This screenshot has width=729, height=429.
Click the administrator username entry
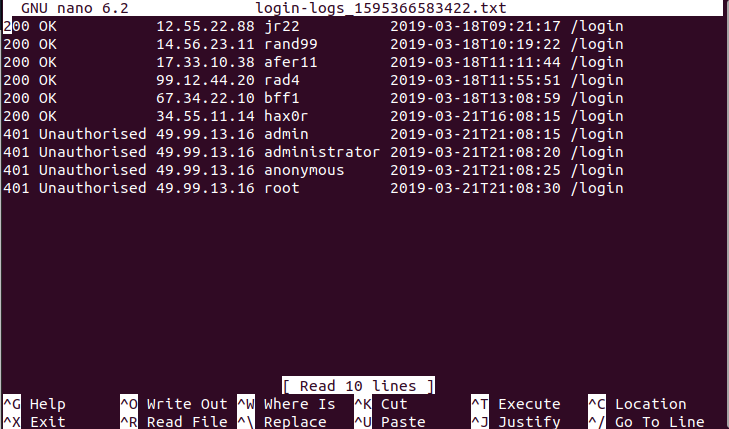322,152
